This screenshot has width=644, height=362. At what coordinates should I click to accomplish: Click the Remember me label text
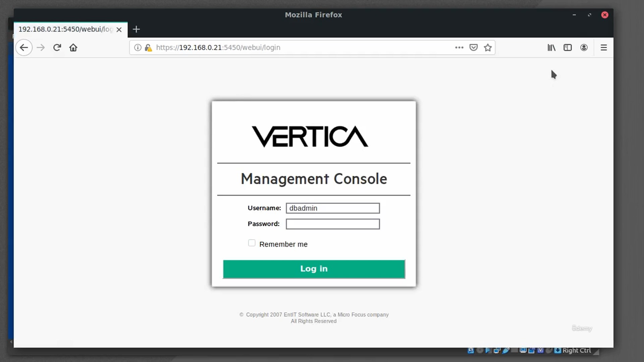point(283,244)
